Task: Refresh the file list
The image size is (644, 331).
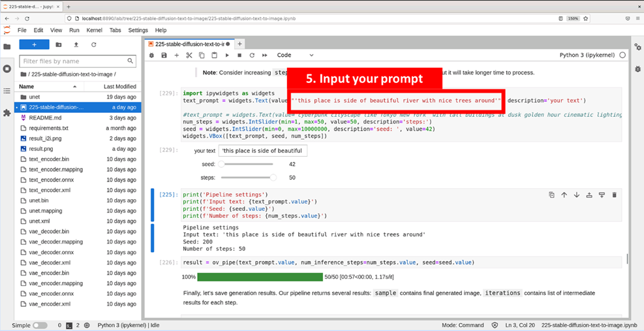Action: point(94,44)
